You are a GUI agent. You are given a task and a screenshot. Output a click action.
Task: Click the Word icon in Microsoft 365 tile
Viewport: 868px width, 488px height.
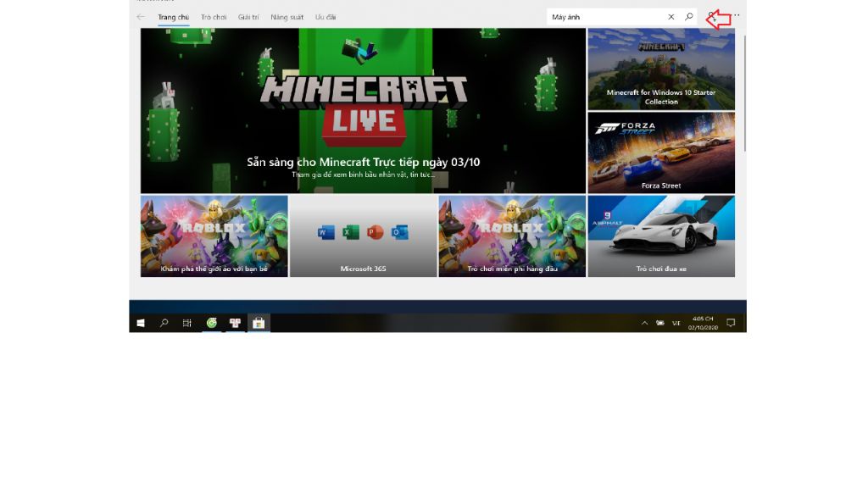tap(326, 232)
